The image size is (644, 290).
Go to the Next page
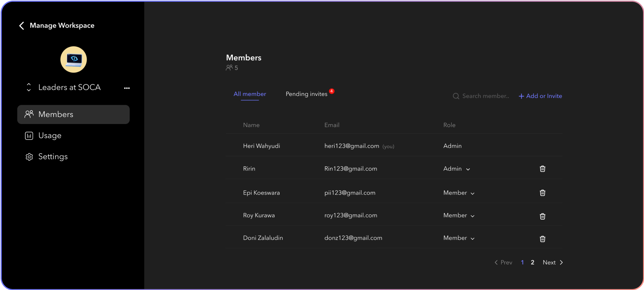click(553, 262)
